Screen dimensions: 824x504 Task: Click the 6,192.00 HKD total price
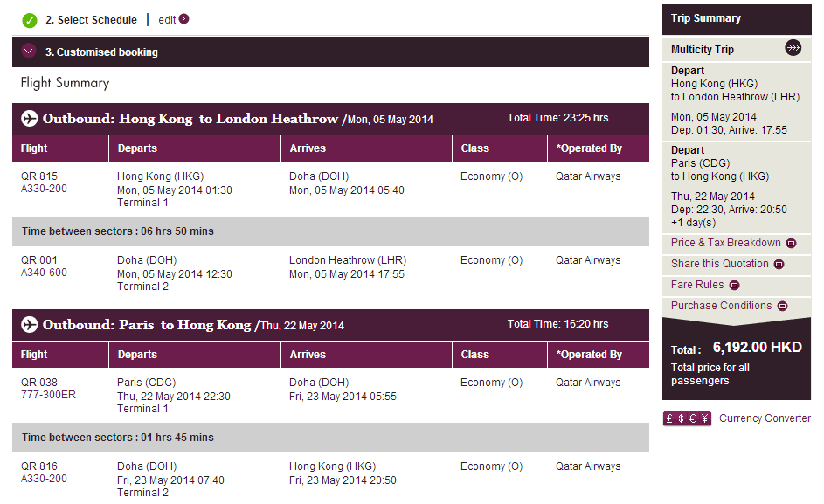(757, 347)
